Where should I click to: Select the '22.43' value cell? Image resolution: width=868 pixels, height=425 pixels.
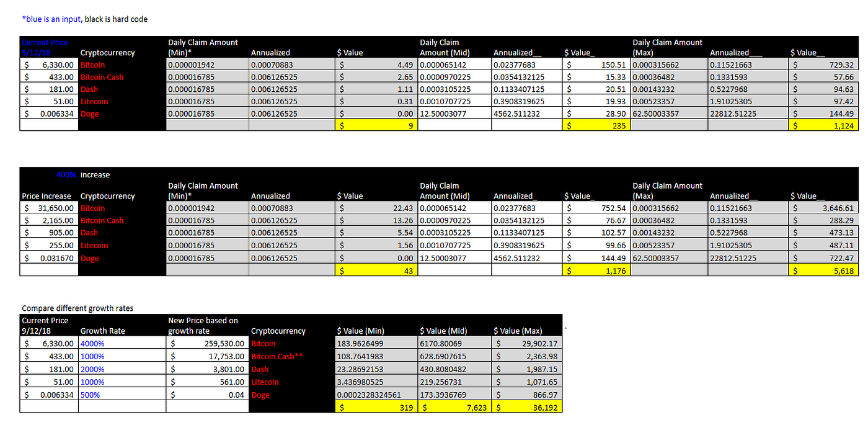(x=376, y=208)
